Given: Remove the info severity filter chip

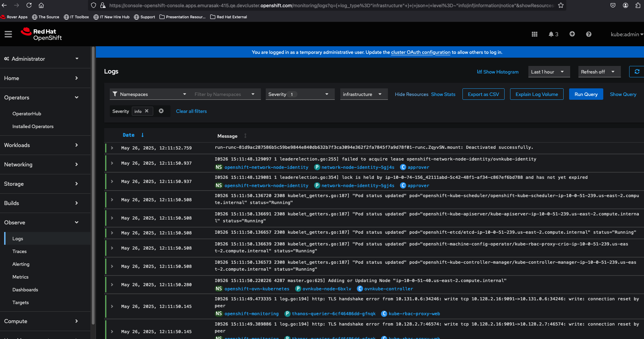Looking at the screenshot, I should coord(147,111).
